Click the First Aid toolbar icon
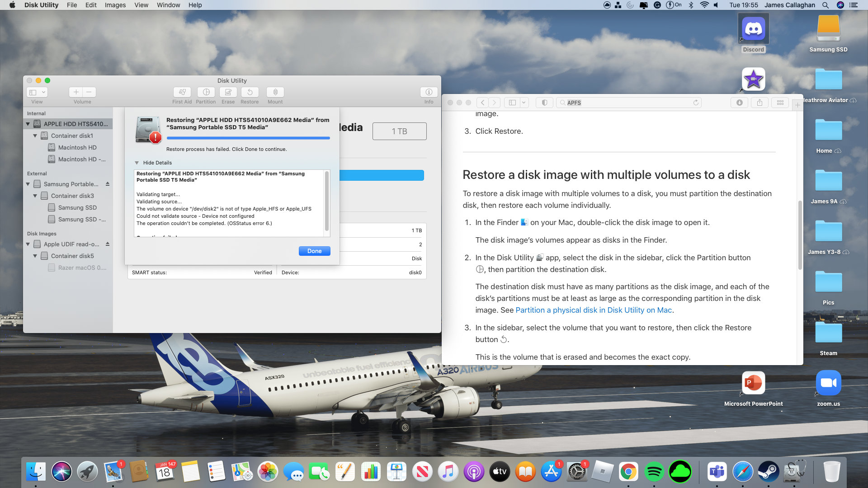This screenshot has width=868, height=488. click(182, 92)
